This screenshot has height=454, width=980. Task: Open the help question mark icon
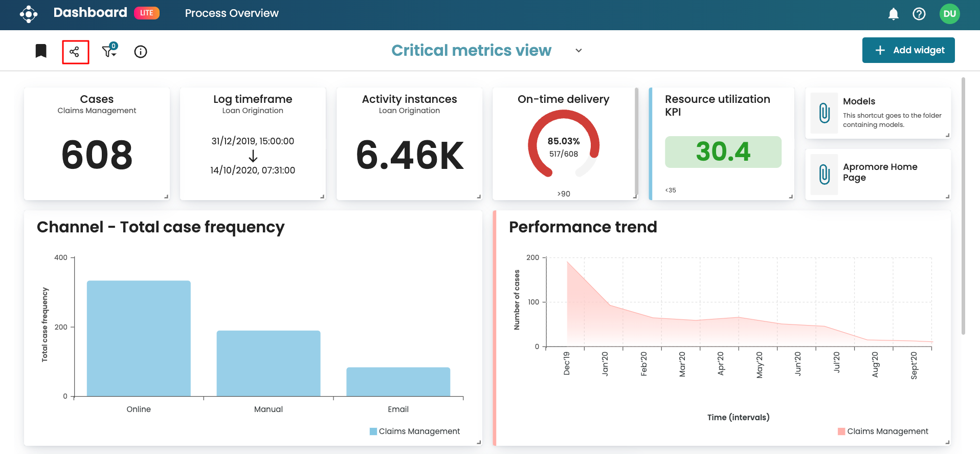click(919, 14)
